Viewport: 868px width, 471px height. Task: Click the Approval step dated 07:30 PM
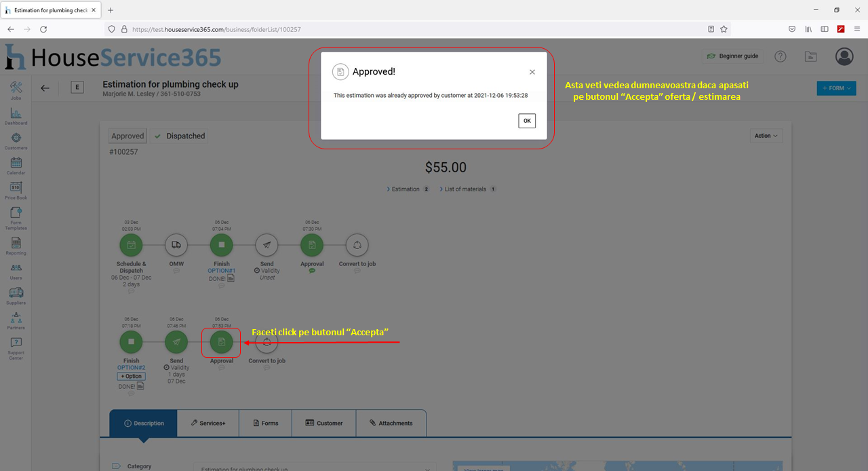(x=312, y=245)
